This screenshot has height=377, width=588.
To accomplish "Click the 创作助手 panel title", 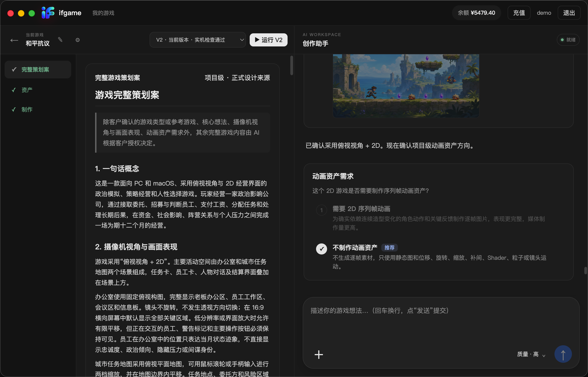I will [315, 44].
